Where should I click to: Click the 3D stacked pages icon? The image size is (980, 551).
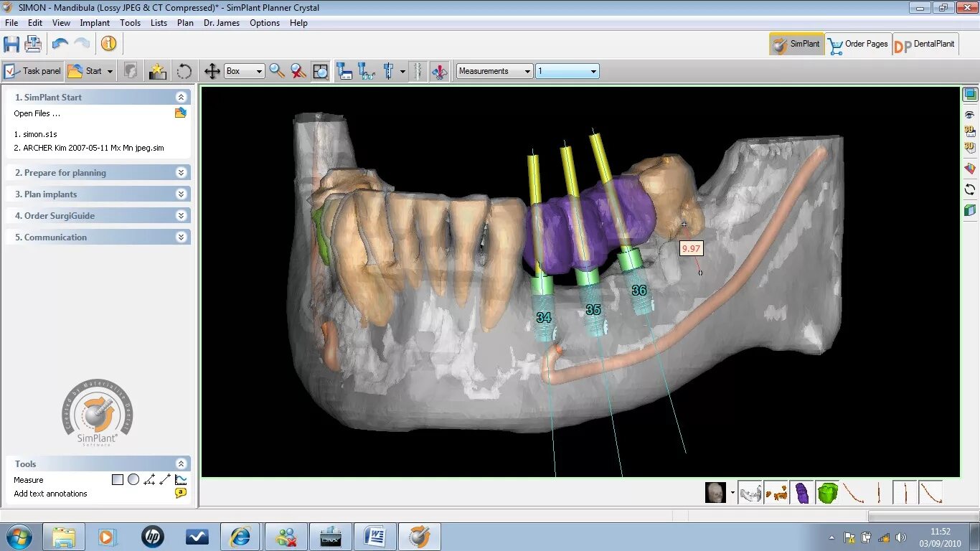[x=970, y=147]
